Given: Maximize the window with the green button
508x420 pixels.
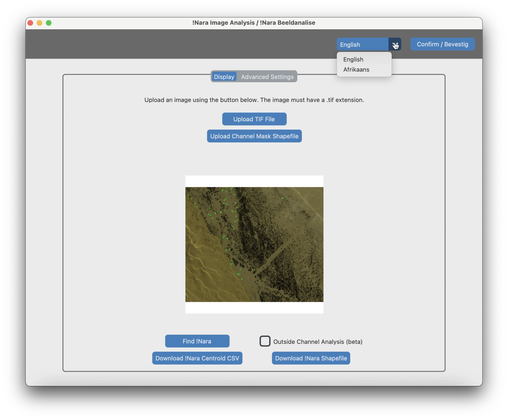Looking at the screenshot, I should pos(49,23).
